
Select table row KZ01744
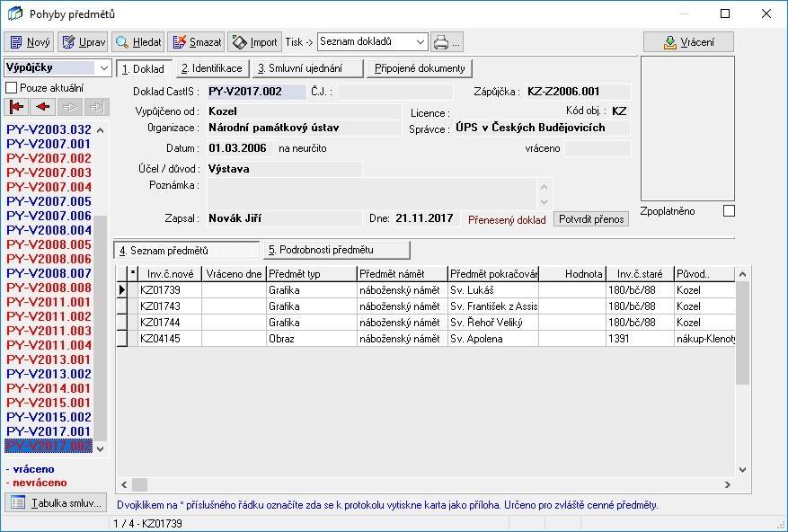coord(426,323)
